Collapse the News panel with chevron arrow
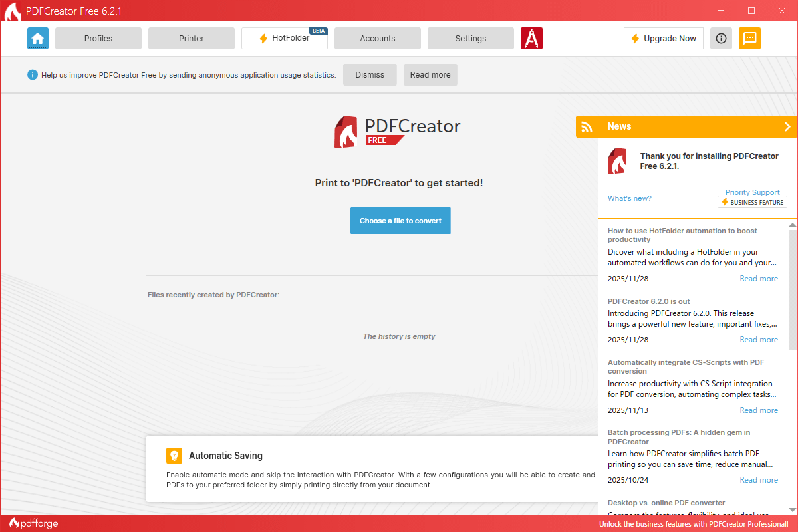 click(x=787, y=126)
